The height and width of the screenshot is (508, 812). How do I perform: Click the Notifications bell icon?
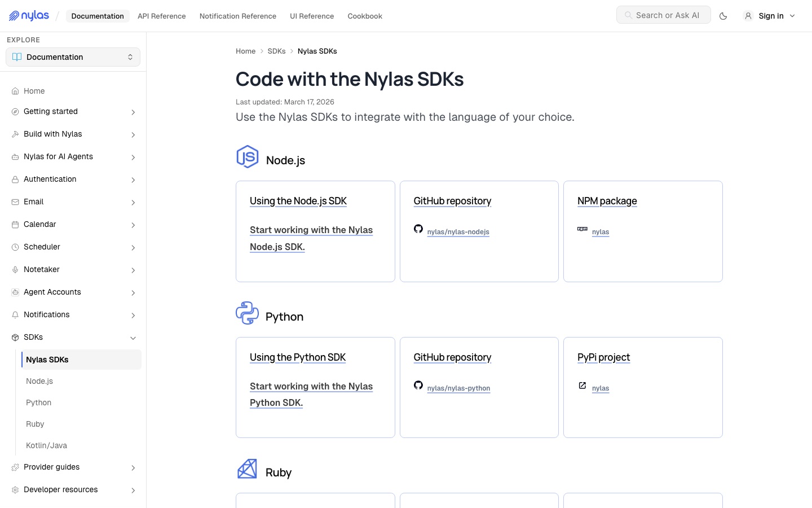coord(15,314)
